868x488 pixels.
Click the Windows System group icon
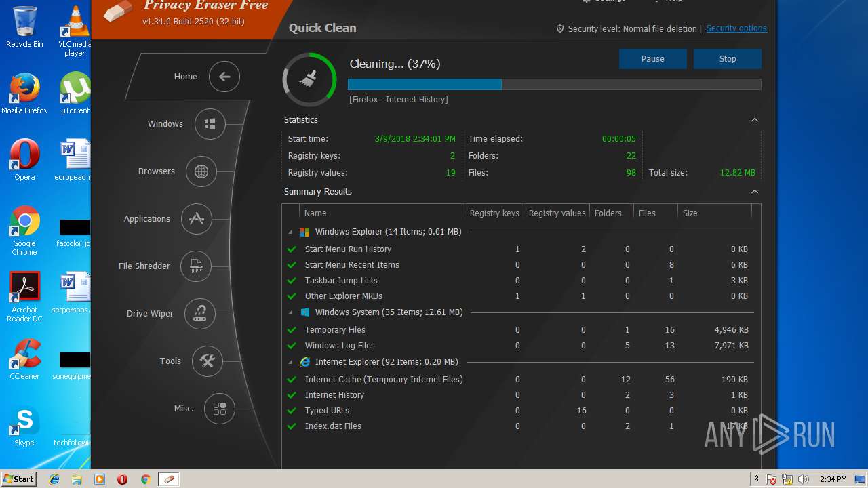point(305,312)
